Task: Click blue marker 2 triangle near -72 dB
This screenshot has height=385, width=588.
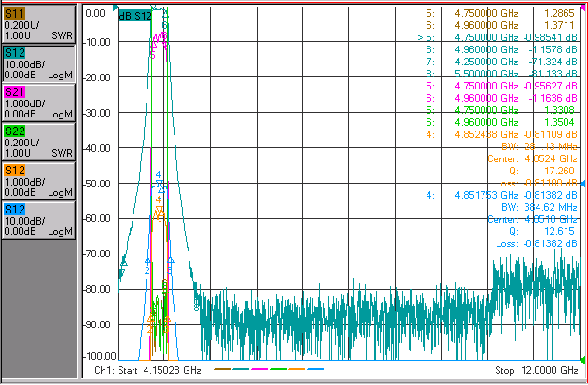Action: click(x=147, y=260)
